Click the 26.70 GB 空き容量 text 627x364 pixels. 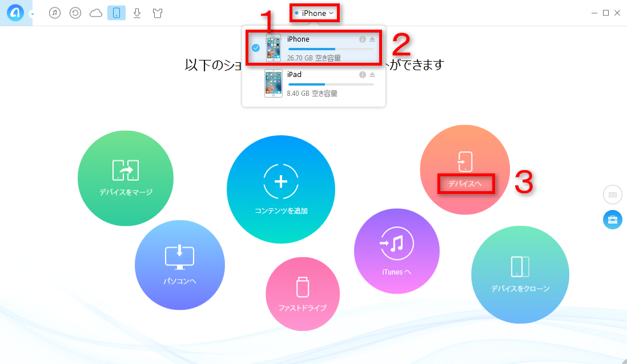coord(314,58)
